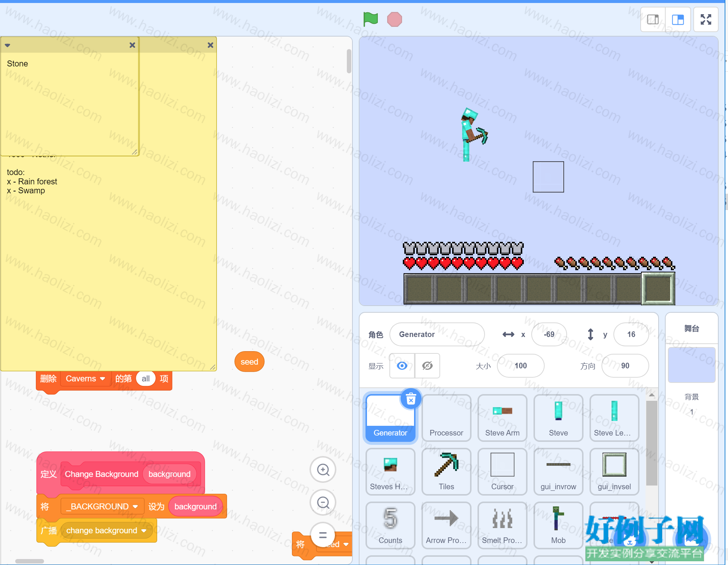Click the workspace vertical scrollbar
Image resolution: width=728 pixels, height=565 pixels.
[x=349, y=61]
